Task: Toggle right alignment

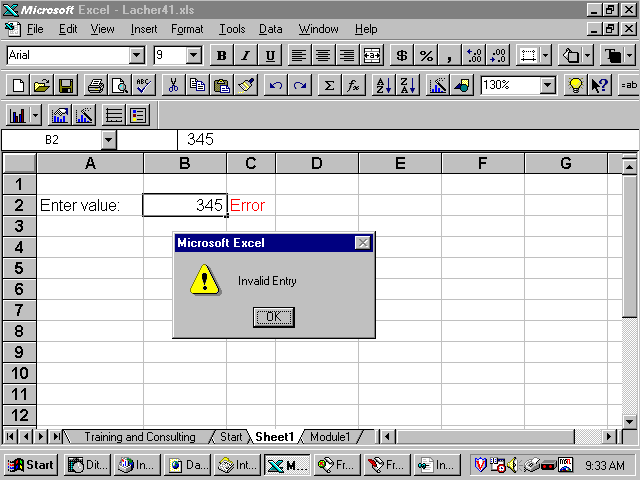Action: pos(347,55)
